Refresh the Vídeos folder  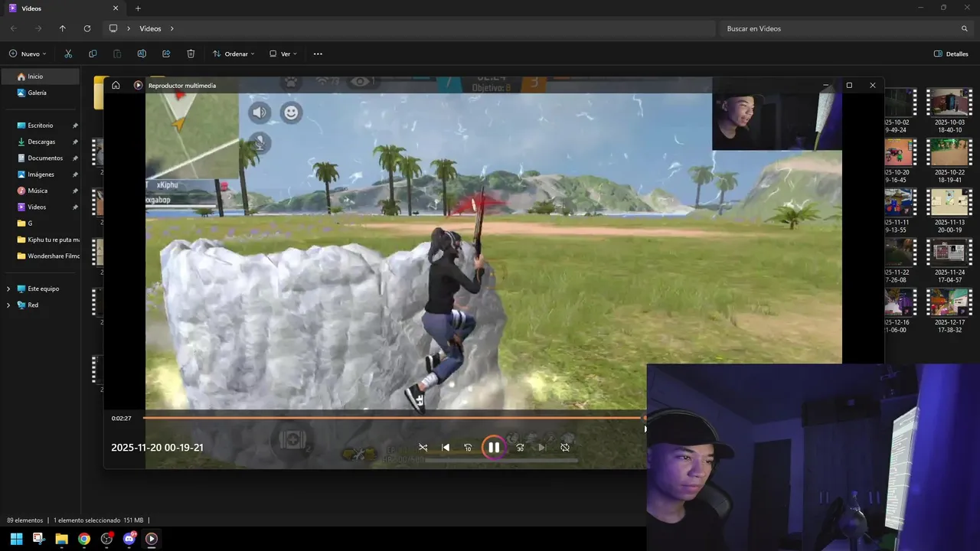87,28
